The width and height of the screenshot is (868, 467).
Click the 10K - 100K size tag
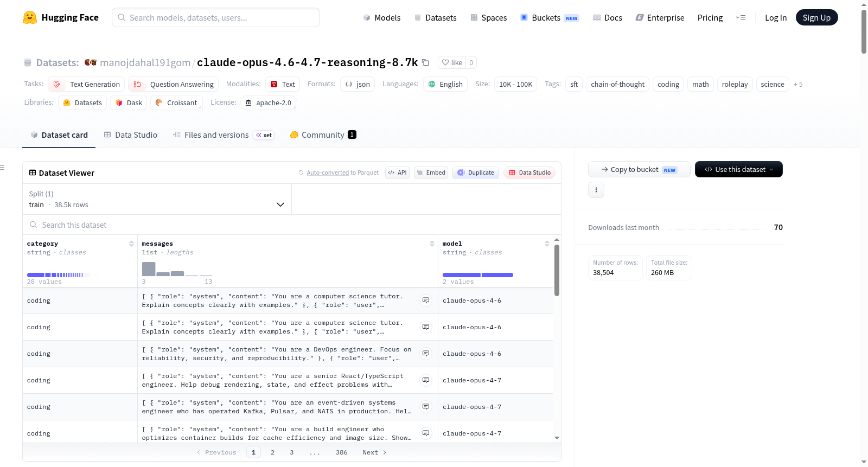[515, 84]
